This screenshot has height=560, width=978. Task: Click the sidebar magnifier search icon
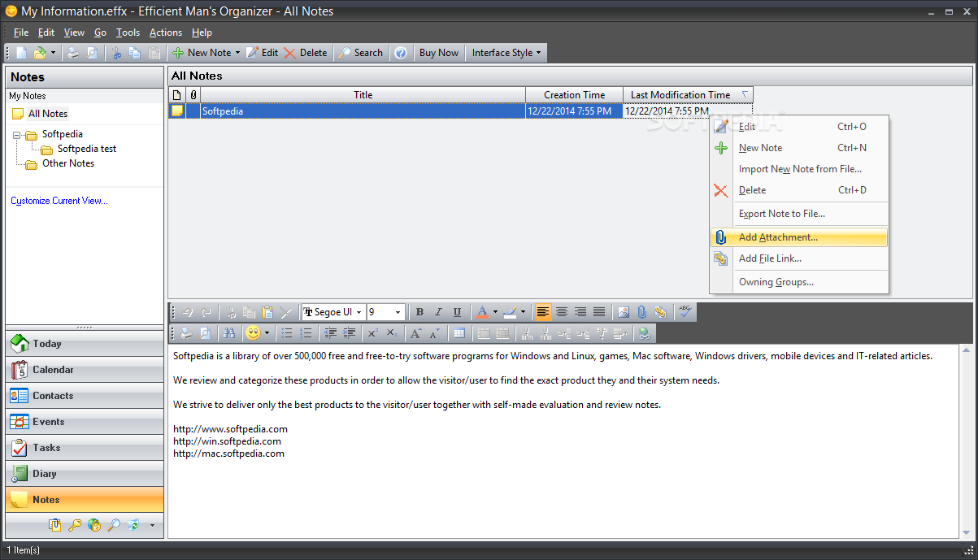pos(114,525)
